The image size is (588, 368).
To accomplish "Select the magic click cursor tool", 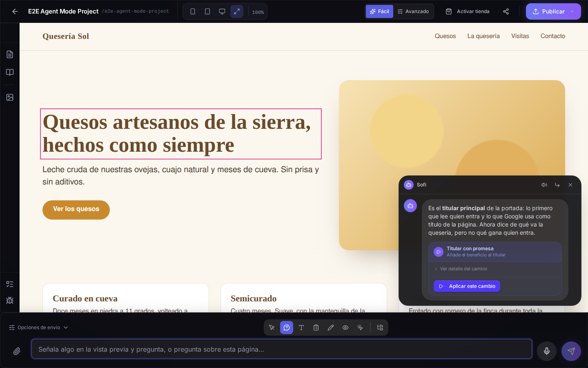I will pyautogui.click(x=360, y=328).
